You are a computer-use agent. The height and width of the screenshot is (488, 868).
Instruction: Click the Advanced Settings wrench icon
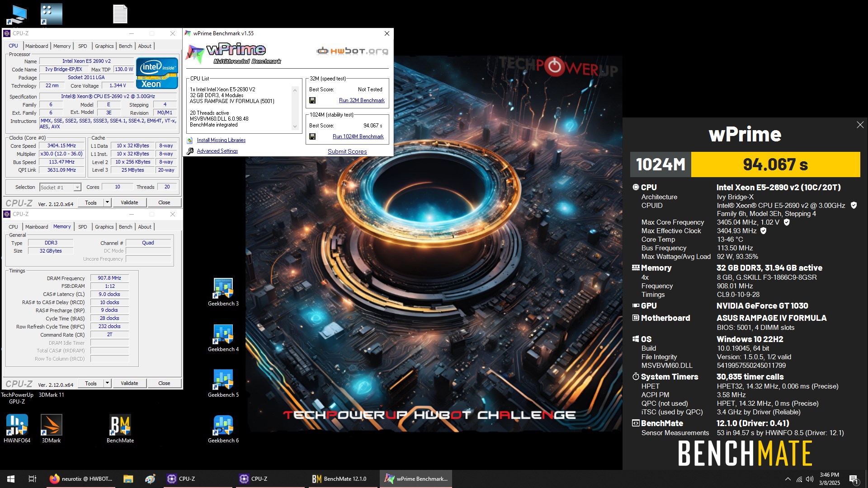(x=190, y=151)
